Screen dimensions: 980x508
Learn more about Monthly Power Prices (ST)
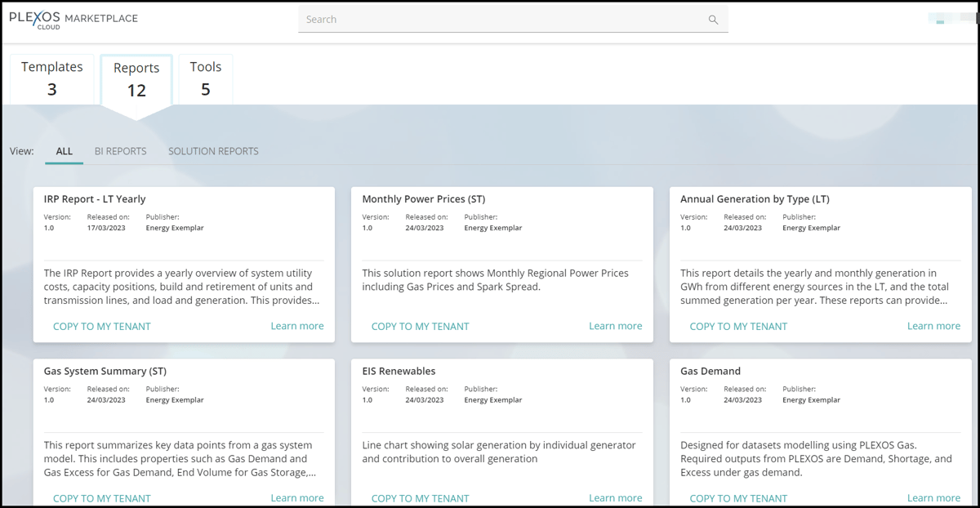pos(616,326)
